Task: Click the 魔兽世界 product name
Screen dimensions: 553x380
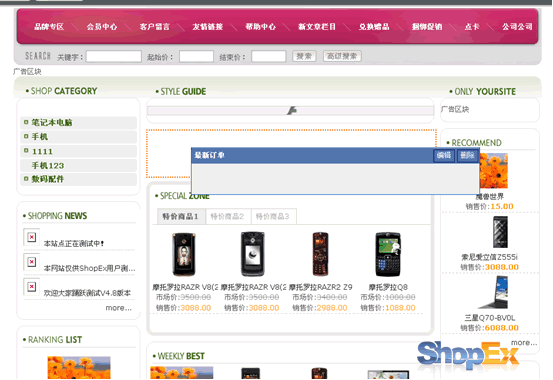Action: (490, 197)
